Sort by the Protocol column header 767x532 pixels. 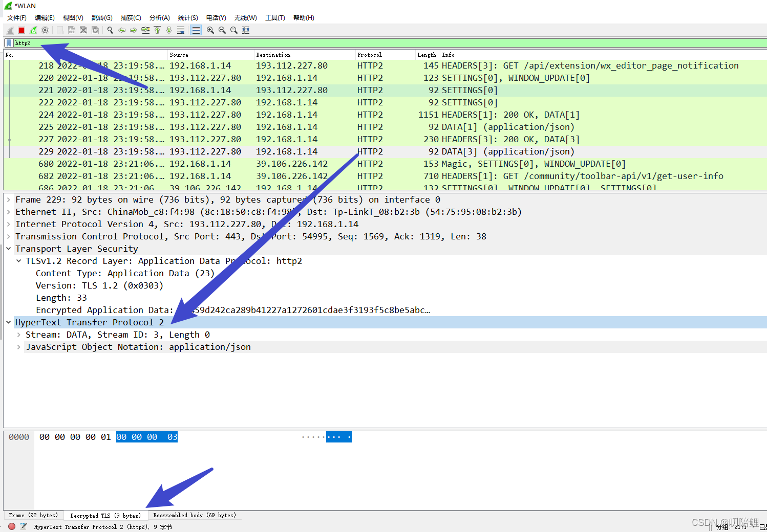[386, 55]
